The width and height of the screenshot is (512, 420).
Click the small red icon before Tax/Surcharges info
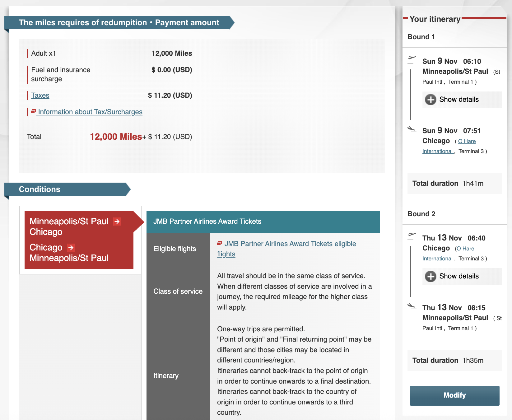coord(34,111)
